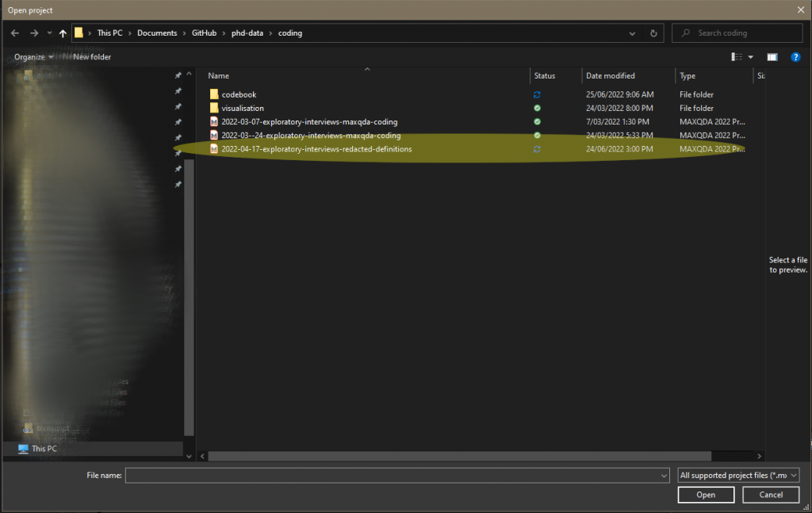Click the forward navigation arrow
812x513 pixels.
[x=34, y=33]
